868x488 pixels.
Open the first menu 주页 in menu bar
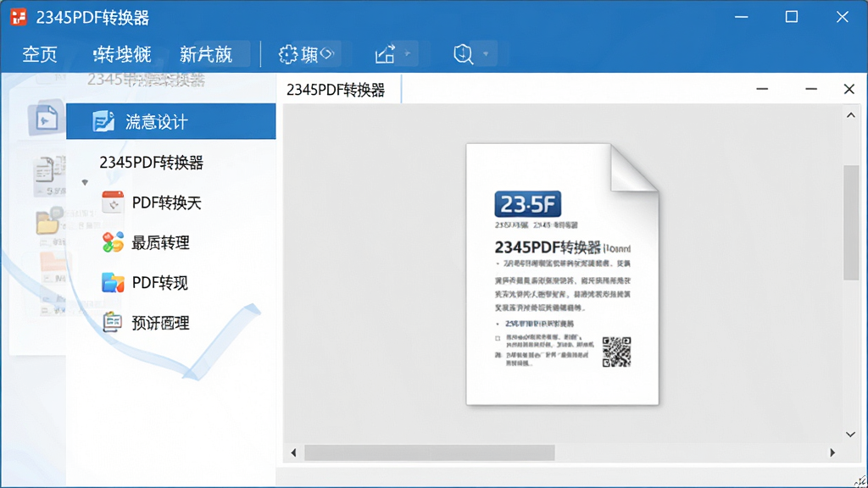(x=40, y=54)
